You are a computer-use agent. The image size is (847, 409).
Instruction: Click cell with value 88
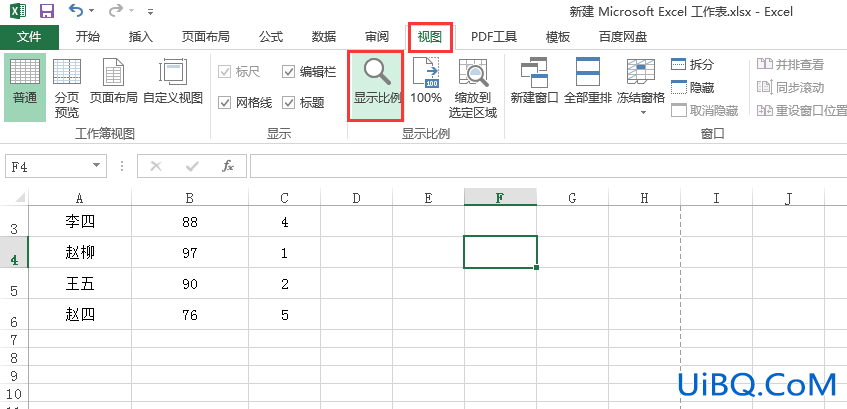(x=190, y=222)
